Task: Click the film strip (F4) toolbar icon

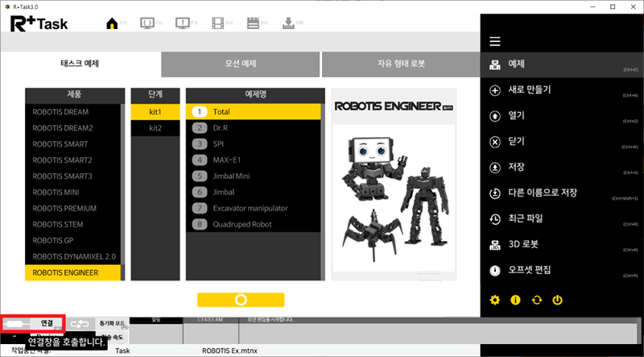Action: point(219,23)
